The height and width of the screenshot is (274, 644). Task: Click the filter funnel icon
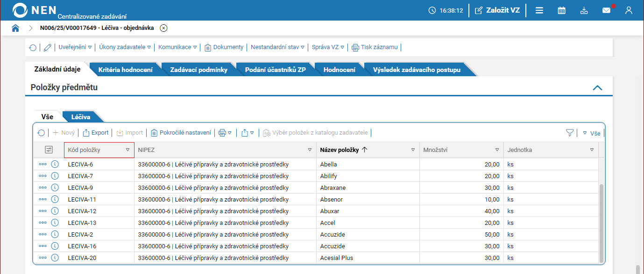click(569, 133)
